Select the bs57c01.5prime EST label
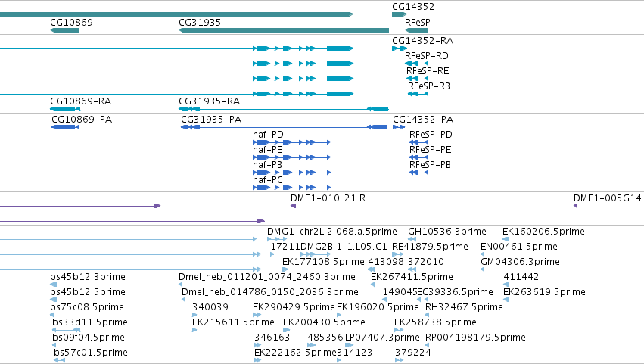 [90, 353]
